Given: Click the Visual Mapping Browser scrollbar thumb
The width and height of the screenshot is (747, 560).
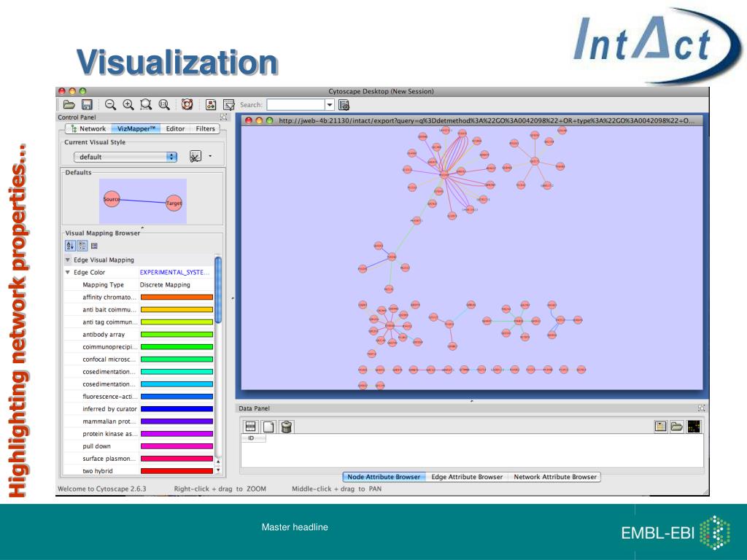Looking at the screenshot, I should click(x=218, y=290).
